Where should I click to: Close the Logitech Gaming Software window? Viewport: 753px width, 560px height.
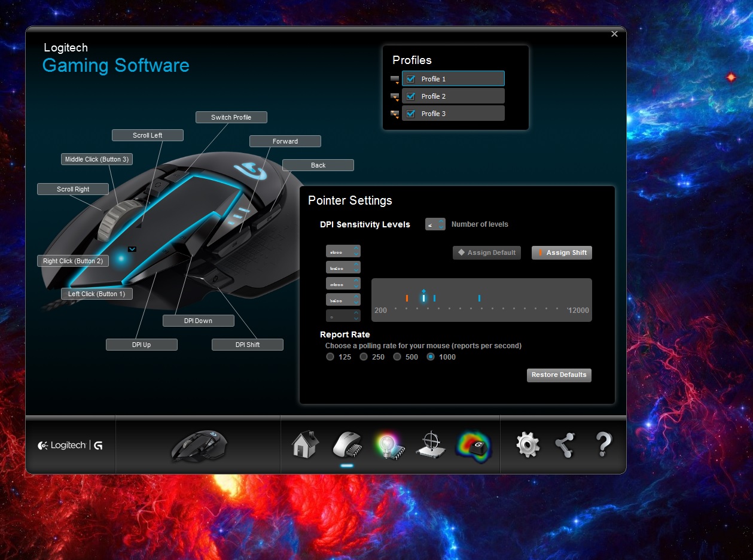614,34
